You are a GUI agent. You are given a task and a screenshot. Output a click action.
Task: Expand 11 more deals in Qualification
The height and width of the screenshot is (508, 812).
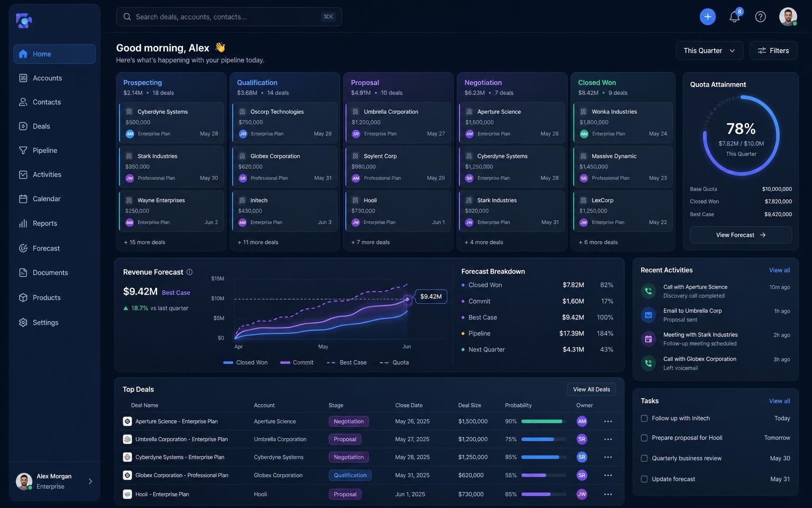pyautogui.click(x=258, y=242)
